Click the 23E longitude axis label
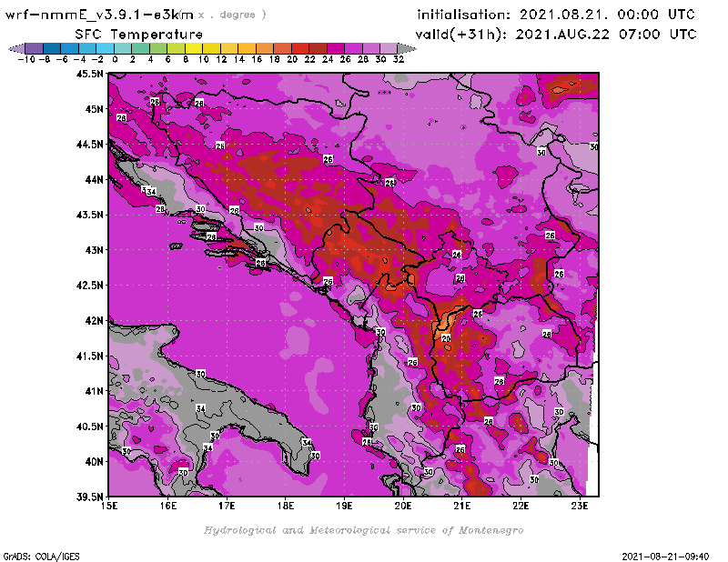The width and height of the screenshot is (728, 562). coord(580,506)
